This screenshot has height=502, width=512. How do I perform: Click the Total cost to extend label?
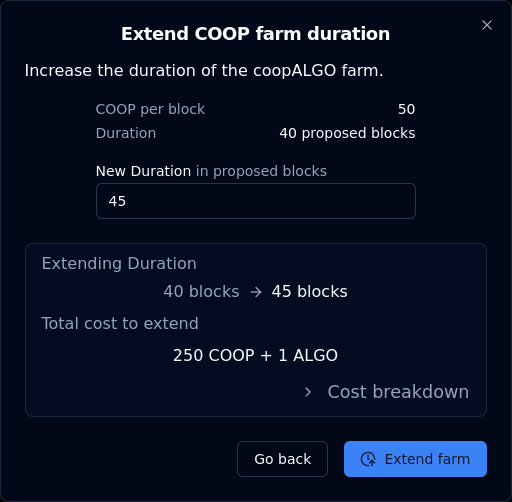[120, 324]
